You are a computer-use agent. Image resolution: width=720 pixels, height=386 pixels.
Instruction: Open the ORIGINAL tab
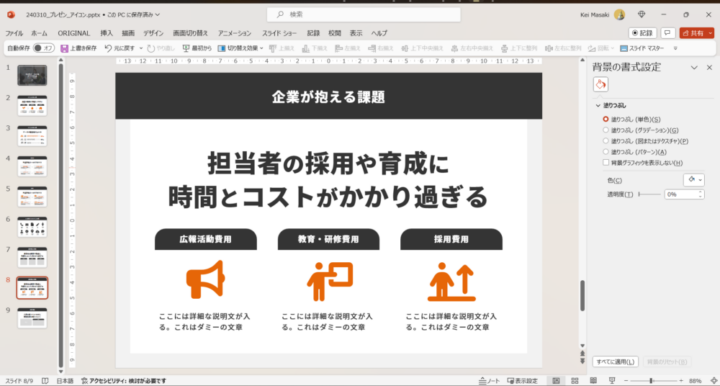point(73,33)
